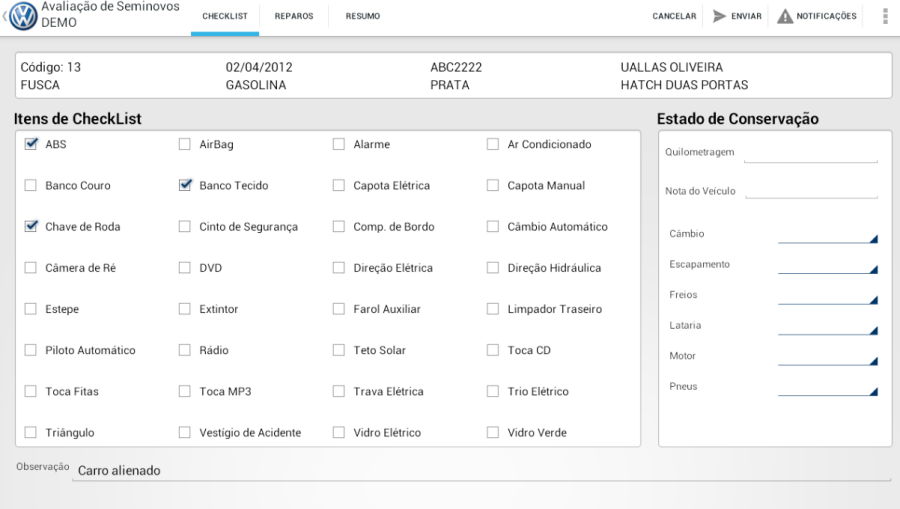Switch to the Reparos tab
Screen dimensions: 900x509
(294, 16)
